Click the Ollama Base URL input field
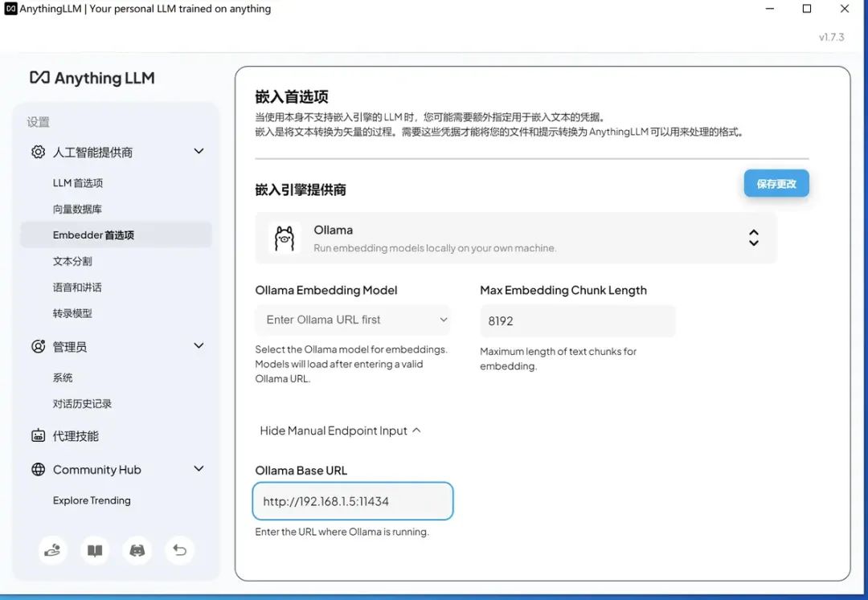This screenshot has height=600, width=868. [x=353, y=501]
